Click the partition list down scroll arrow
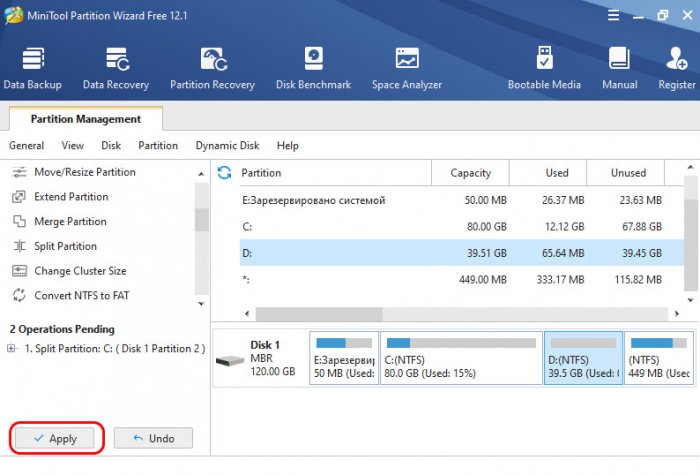The height and width of the screenshot is (475, 700). 691,300
